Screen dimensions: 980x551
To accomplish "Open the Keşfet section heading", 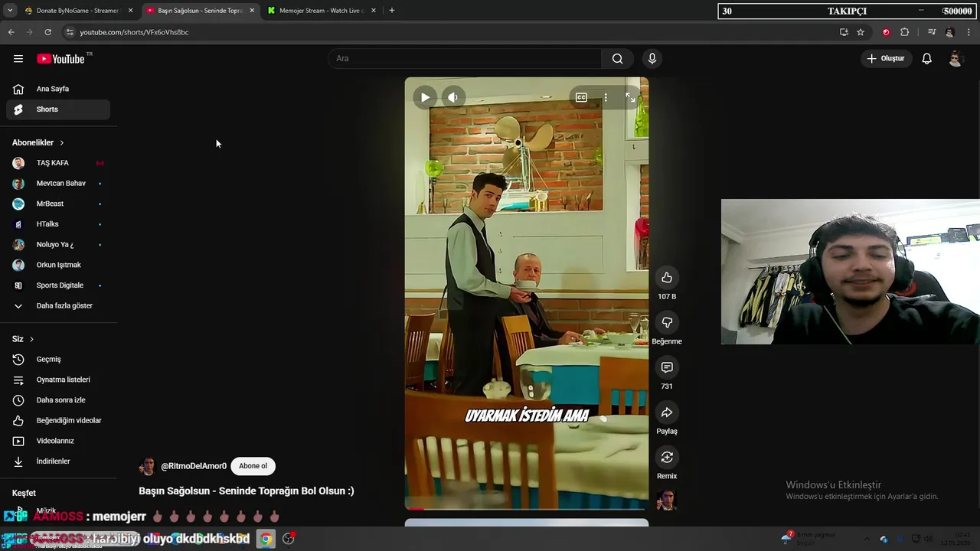I will [24, 493].
